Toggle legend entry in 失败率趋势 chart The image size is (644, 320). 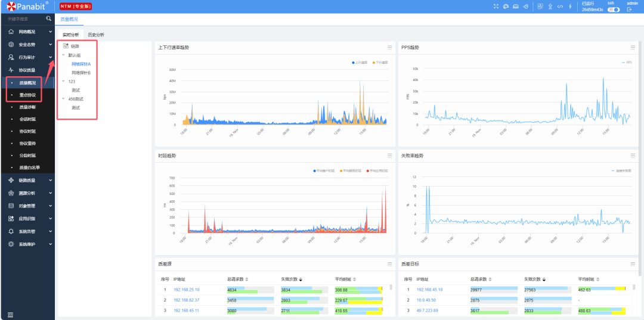click(621, 170)
